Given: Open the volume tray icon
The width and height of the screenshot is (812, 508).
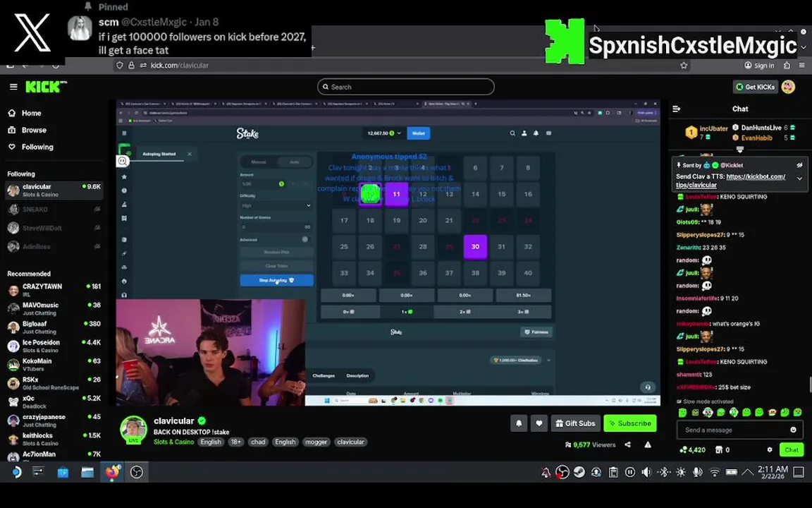Looking at the screenshot, I should tap(646, 472).
